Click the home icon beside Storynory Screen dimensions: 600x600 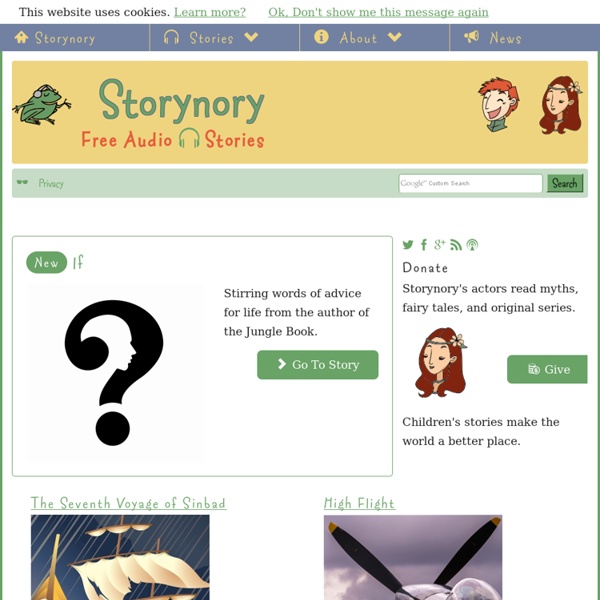(x=21, y=37)
